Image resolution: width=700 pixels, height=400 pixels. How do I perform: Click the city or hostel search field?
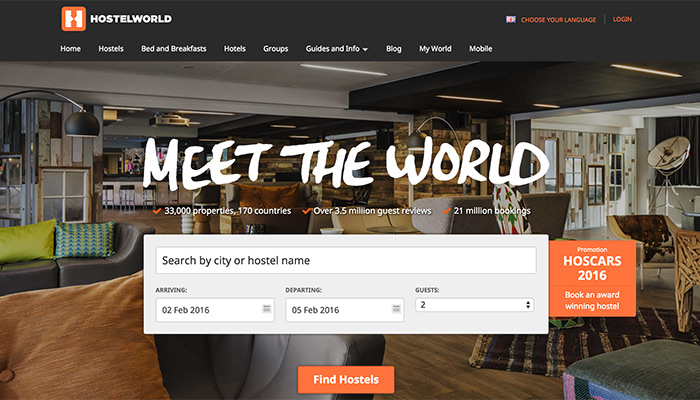click(x=346, y=260)
